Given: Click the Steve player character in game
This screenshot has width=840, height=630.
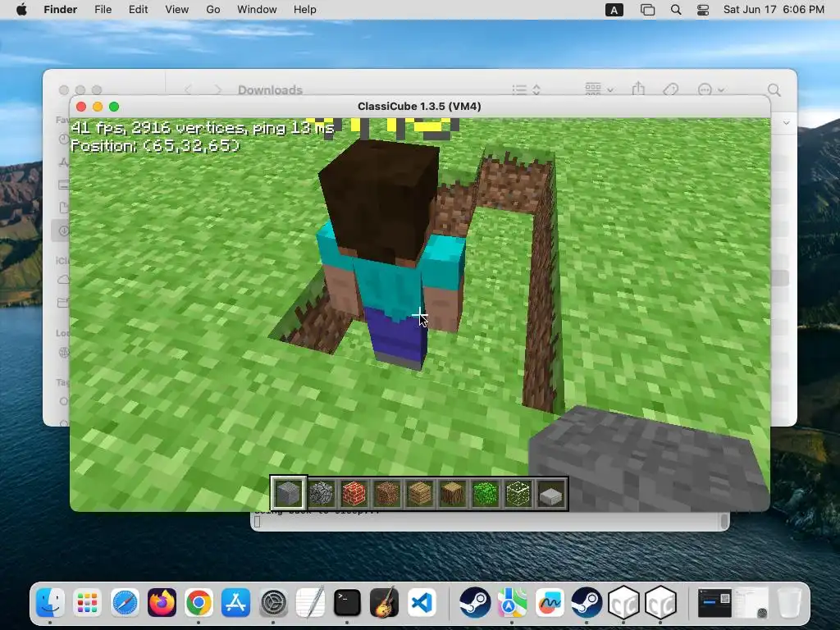Looking at the screenshot, I should 390,254.
